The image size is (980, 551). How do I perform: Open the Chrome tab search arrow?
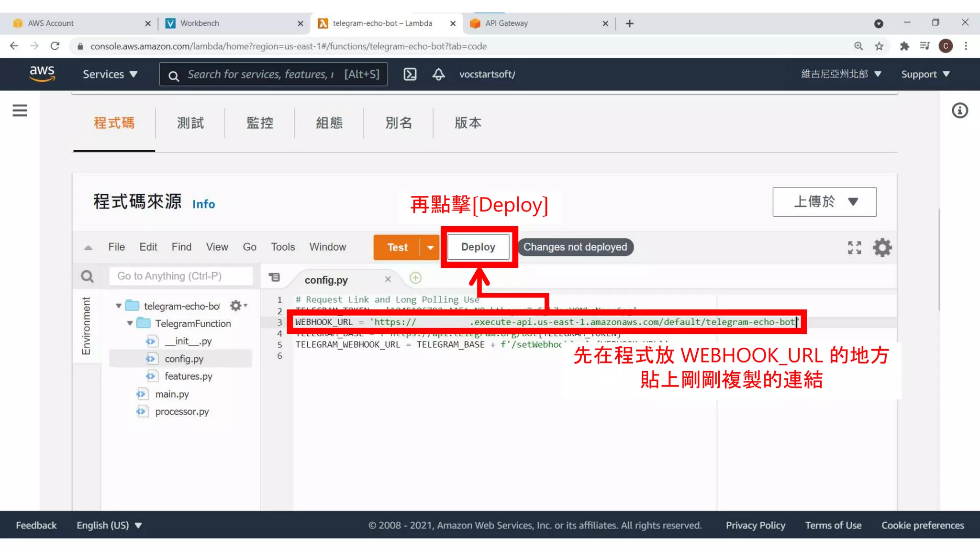(x=878, y=23)
